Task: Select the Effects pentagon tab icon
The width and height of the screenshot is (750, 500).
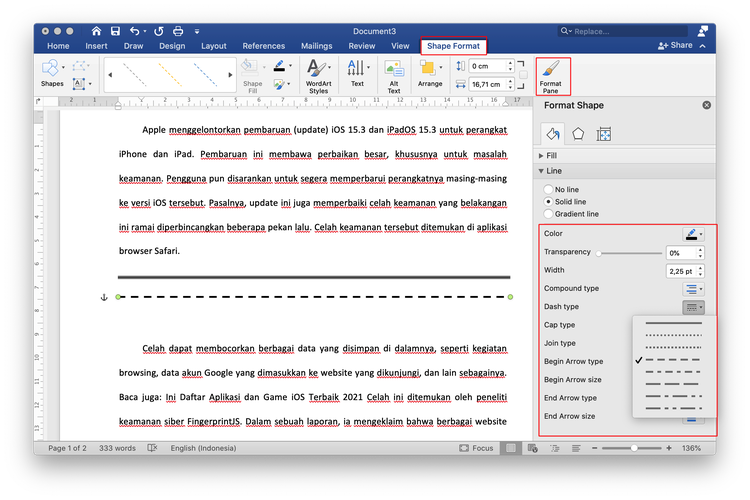Action: pos(578,133)
